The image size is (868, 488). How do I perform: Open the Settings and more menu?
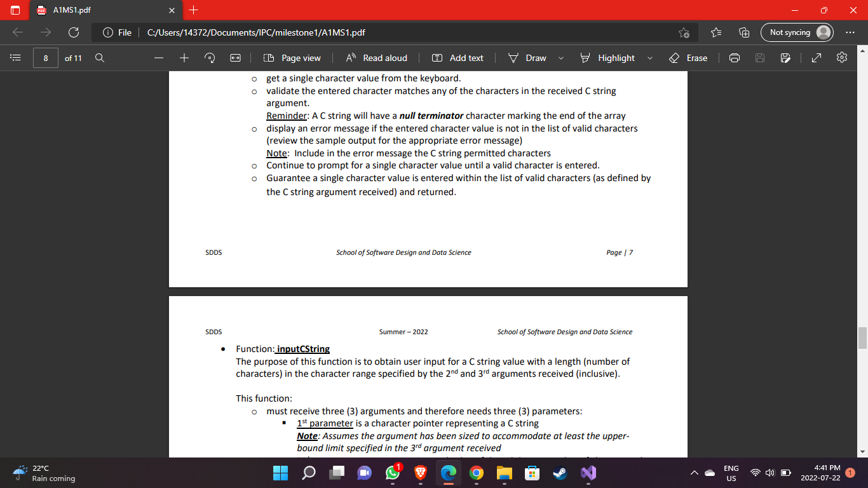coord(850,32)
